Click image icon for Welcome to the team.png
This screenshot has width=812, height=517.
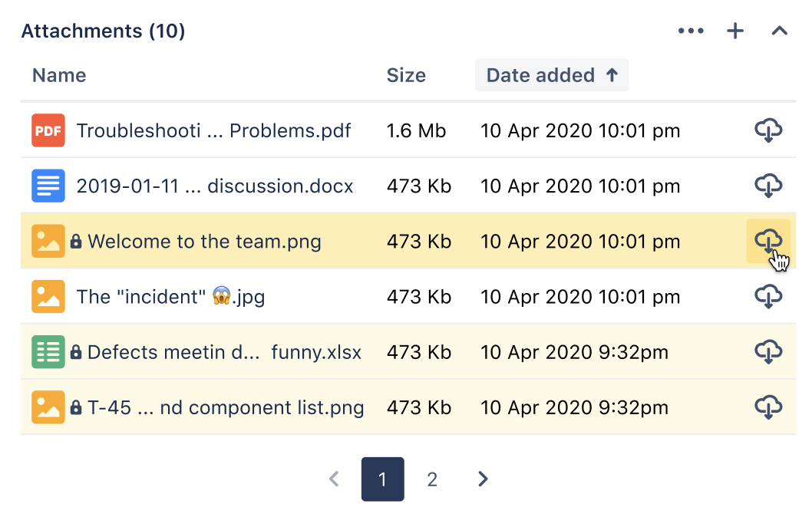point(48,241)
